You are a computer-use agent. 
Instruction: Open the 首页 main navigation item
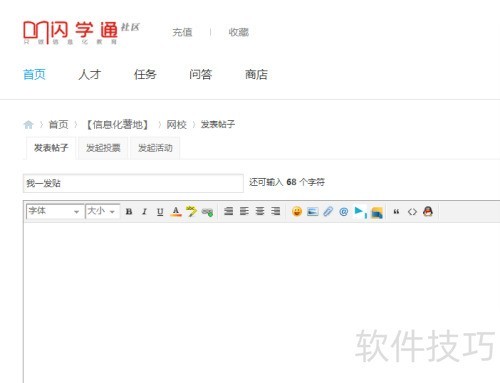pos(34,74)
